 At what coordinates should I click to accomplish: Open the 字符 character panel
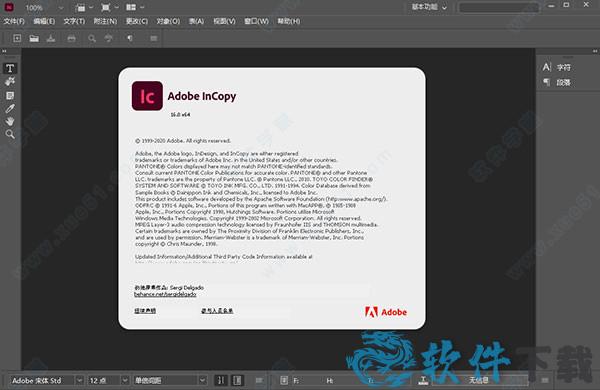(563, 68)
